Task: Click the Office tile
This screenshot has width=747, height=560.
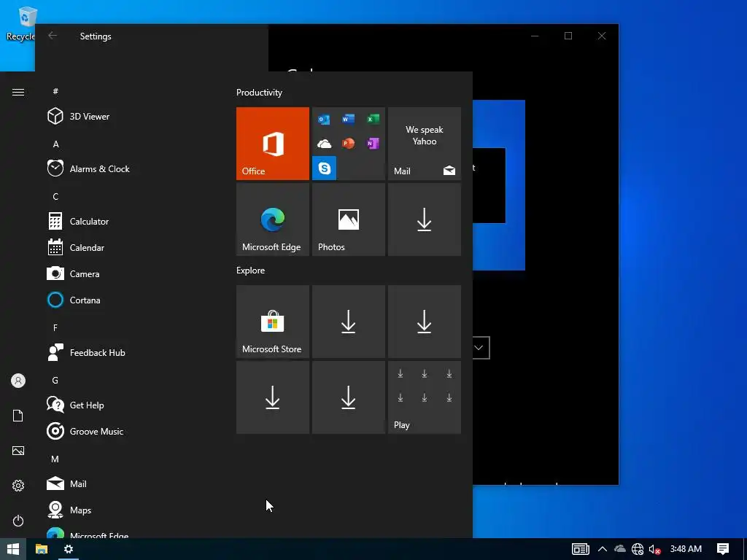Action: point(273,144)
